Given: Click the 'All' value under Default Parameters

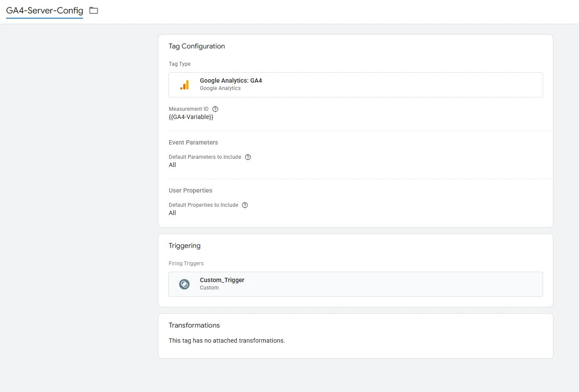Looking at the screenshot, I should tap(172, 165).
